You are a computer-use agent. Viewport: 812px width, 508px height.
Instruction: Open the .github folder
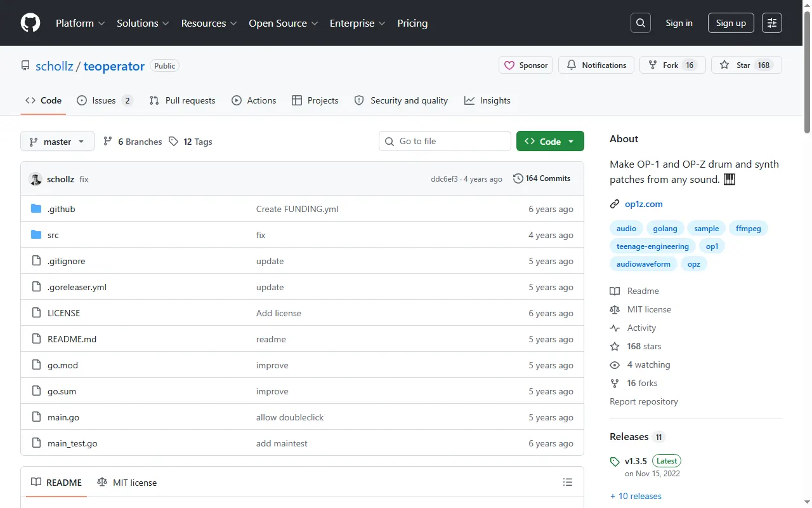(x=62, y=209)
